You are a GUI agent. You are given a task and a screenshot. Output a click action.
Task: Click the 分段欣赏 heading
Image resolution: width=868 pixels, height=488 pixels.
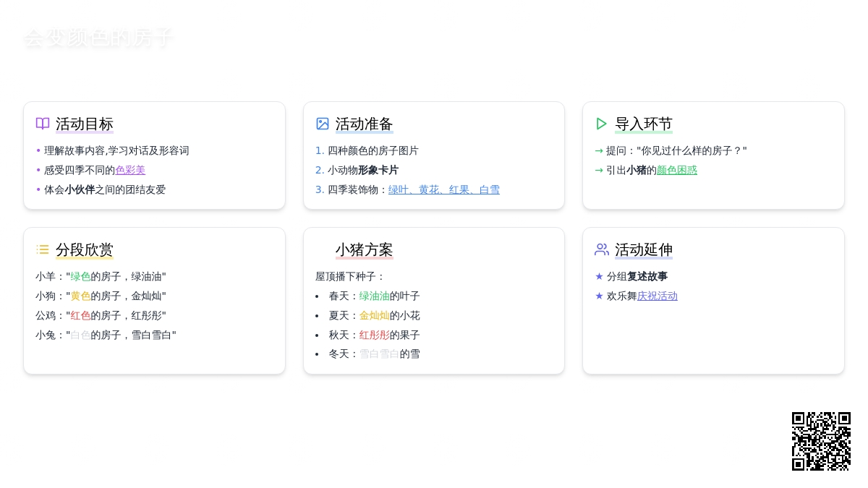click(x=85, y=250)
